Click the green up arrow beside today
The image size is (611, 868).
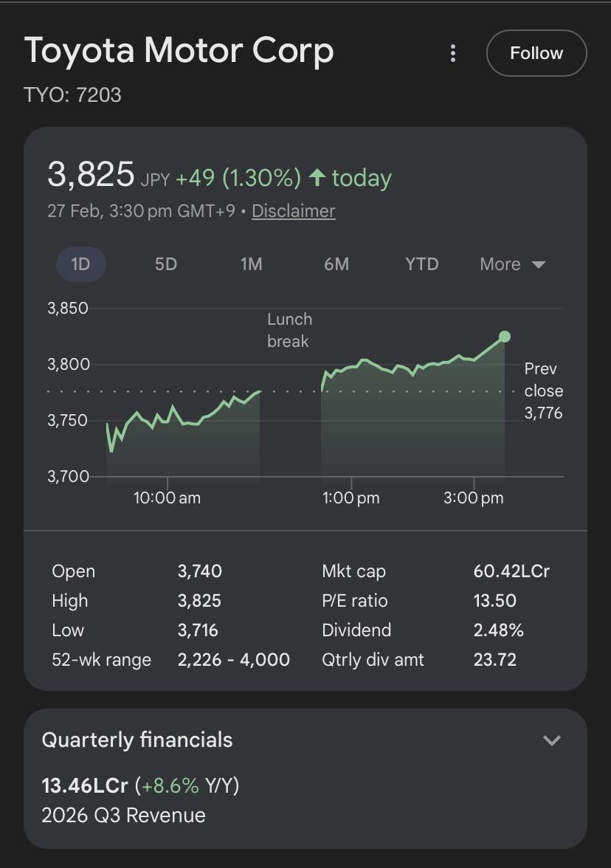(x=317, y=178)
